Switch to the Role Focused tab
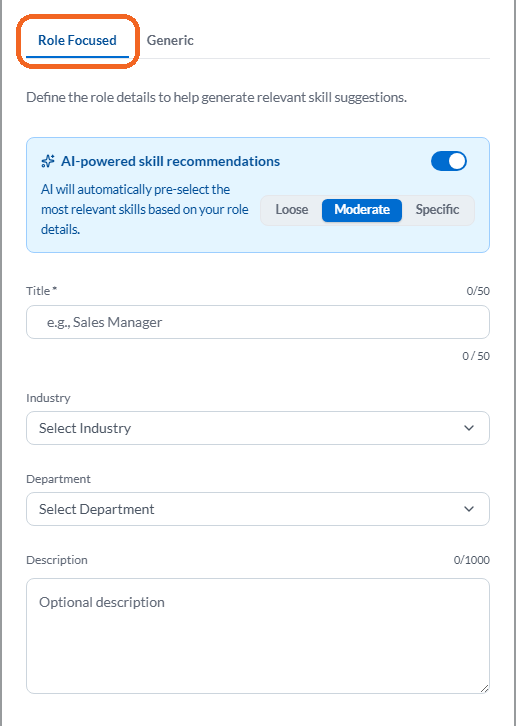Screen dimensions: 516x726 pos(77,41)
